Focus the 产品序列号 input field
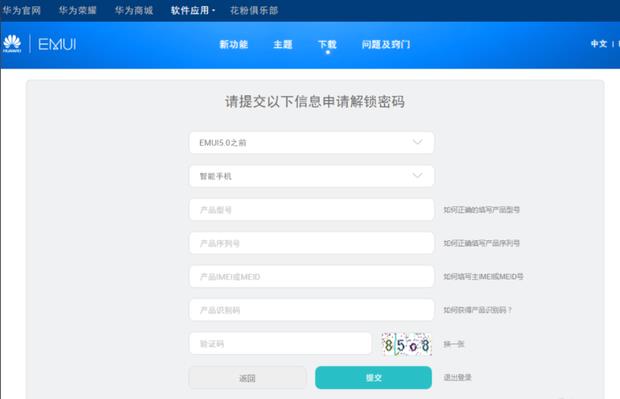The image size is (620, 399). pyautogui.click(x=312, y=243)
